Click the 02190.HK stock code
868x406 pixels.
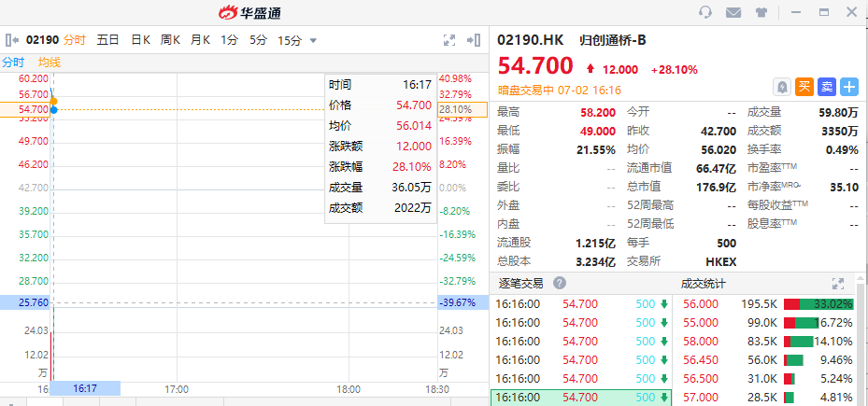[531, 40]
